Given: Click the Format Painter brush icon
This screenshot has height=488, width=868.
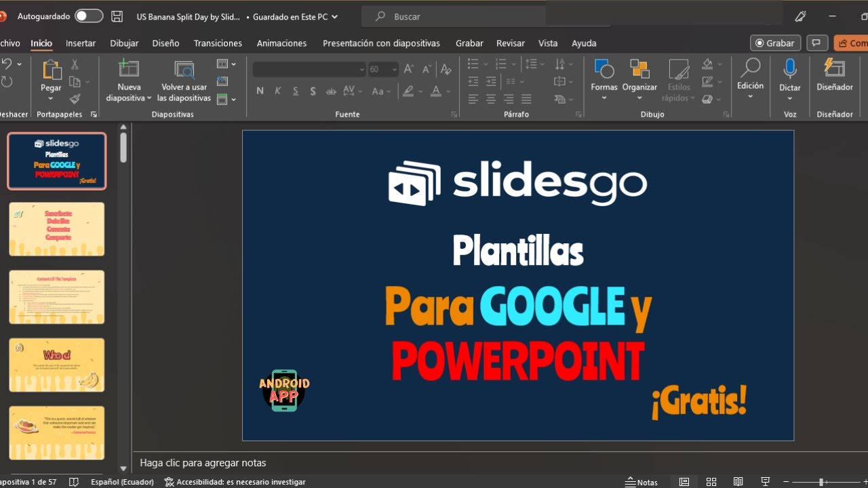Looking at the screenshot, I should (x=75, y=99).
